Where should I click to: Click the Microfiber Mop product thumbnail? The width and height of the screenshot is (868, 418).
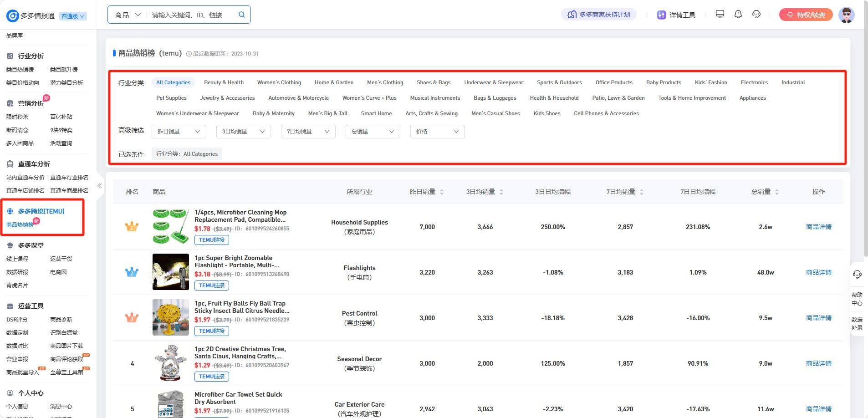pos(171,226)
